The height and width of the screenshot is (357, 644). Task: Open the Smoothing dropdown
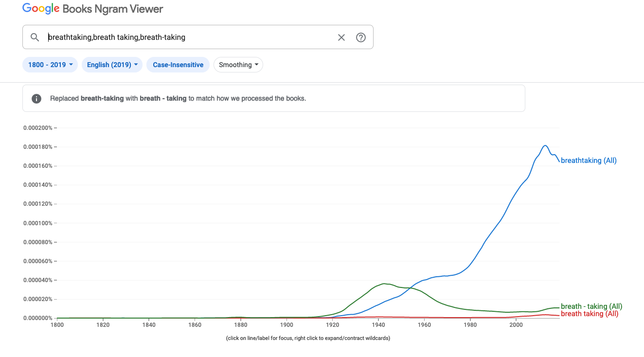click(238, 65)
